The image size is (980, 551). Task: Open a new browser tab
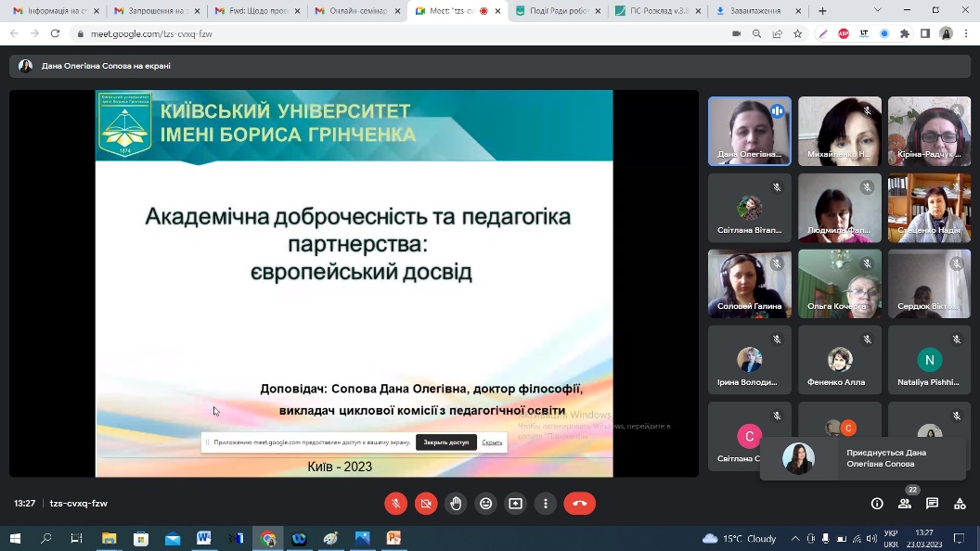(x=822, y=11)
